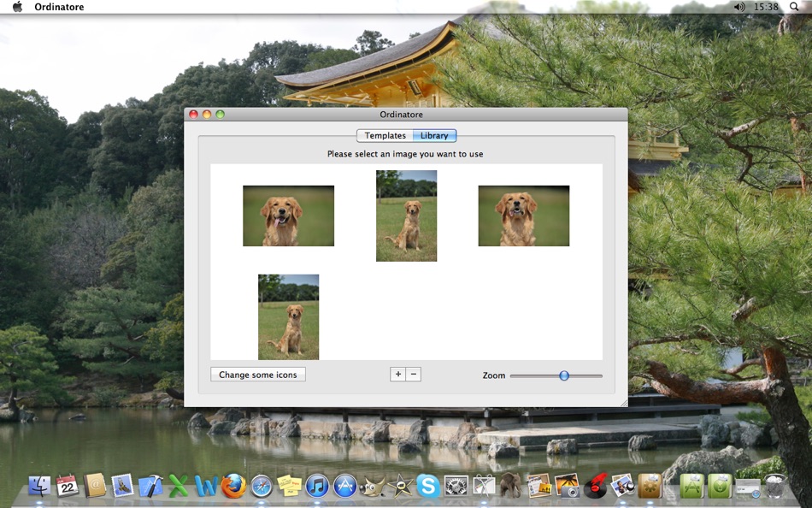Open Stickies yellow notes in Dock
Viewport: 812px width, 508px height.
290,487
